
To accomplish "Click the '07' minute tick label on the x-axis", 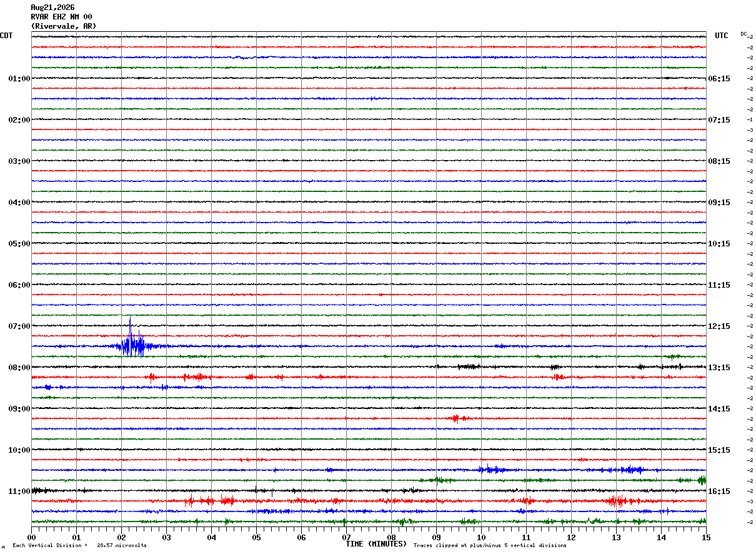I will tap(346, 537).
